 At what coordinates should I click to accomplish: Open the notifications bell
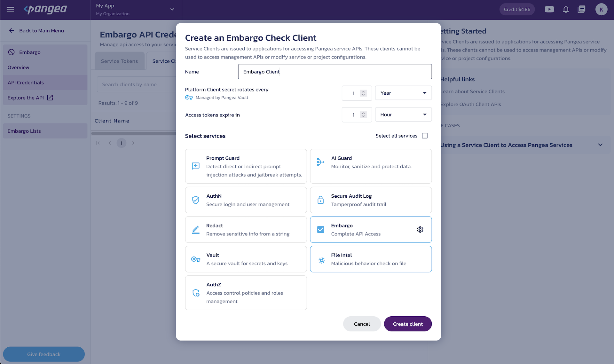[566, 9]
